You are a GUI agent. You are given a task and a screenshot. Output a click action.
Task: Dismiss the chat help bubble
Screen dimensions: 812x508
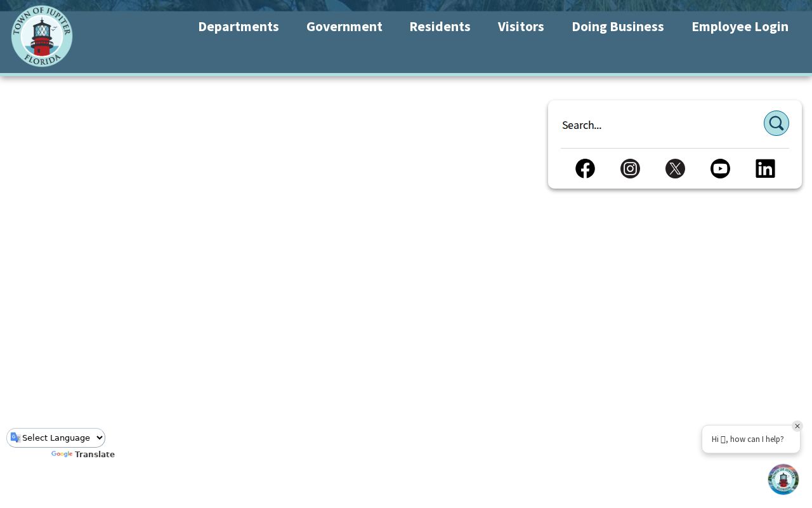pyautogui.click(x=797, y=426)
